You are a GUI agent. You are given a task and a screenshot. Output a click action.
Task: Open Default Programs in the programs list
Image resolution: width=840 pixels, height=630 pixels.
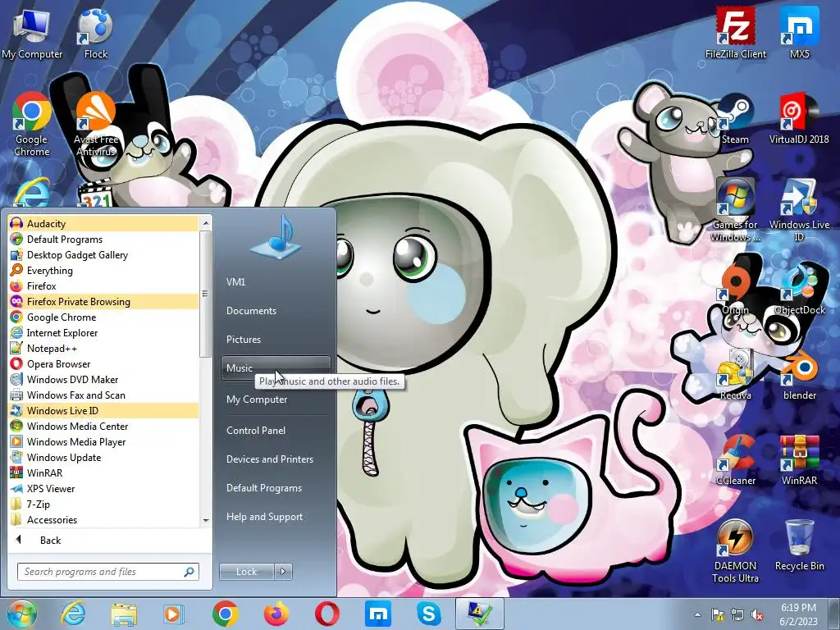(x=103, y=239)
